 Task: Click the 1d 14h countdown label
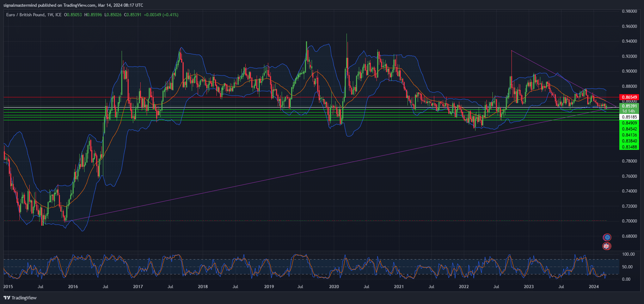[x=629, y=111]
